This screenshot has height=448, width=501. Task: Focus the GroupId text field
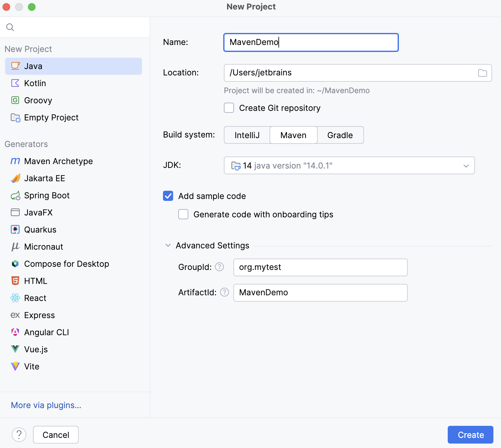tap(320, 267)
